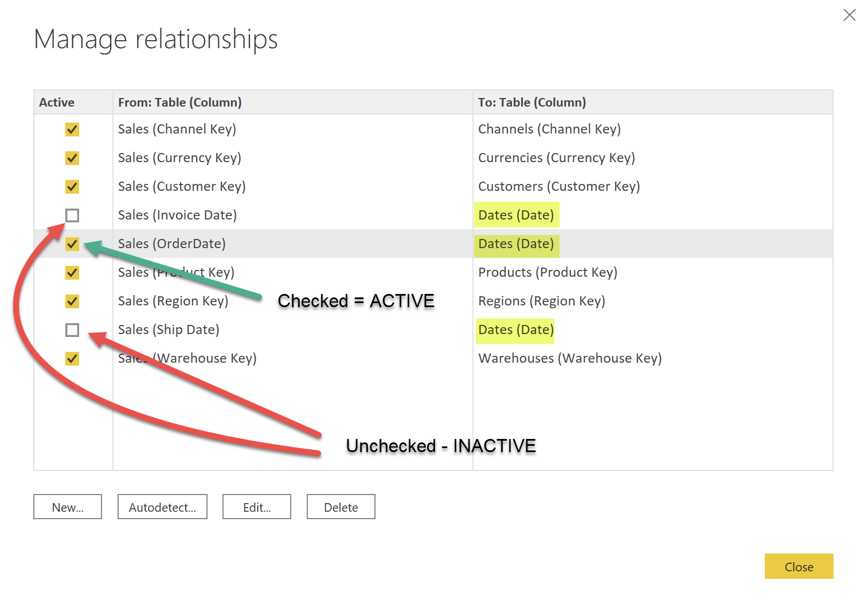Click Dates (Date) in Invoice Date row

[516, 215]
